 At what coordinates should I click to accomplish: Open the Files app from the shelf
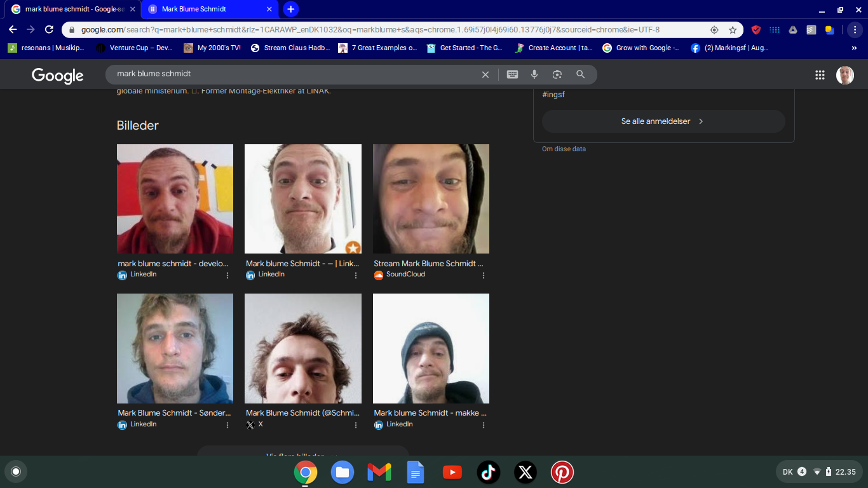pos(342,472)
